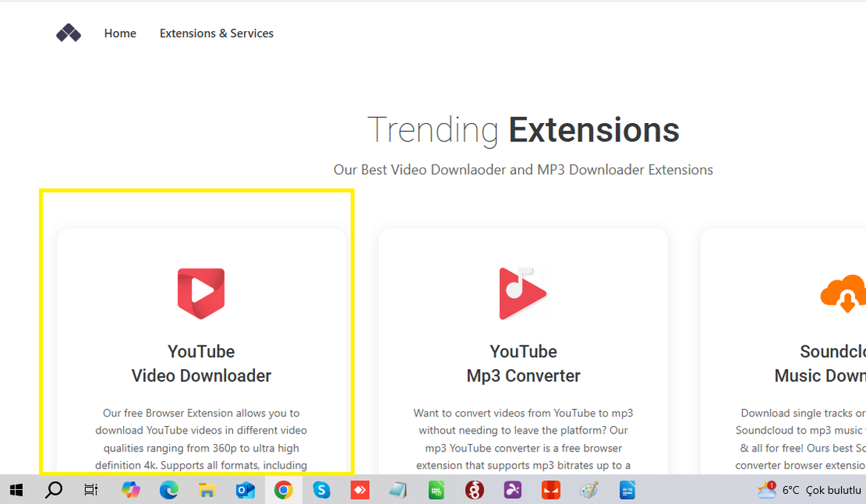Open Outlook from the taskbar
The width and height of the screenshot is (866, 504).
245,490
